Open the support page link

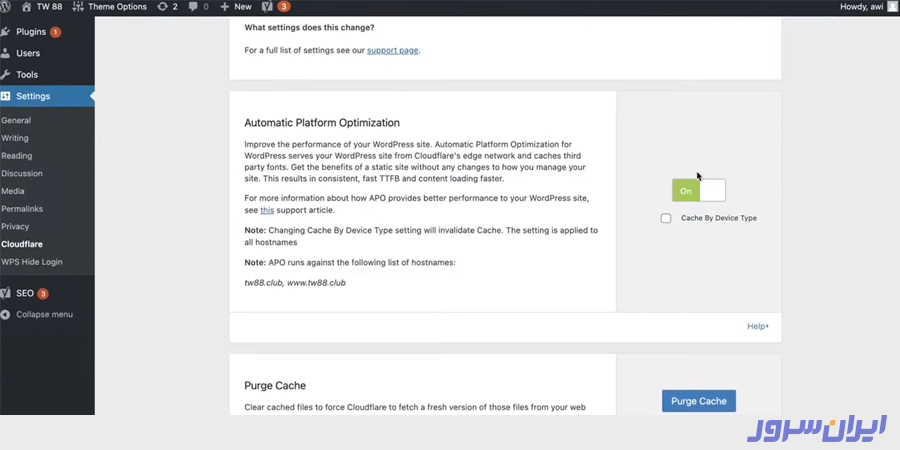tap(393, 50)
